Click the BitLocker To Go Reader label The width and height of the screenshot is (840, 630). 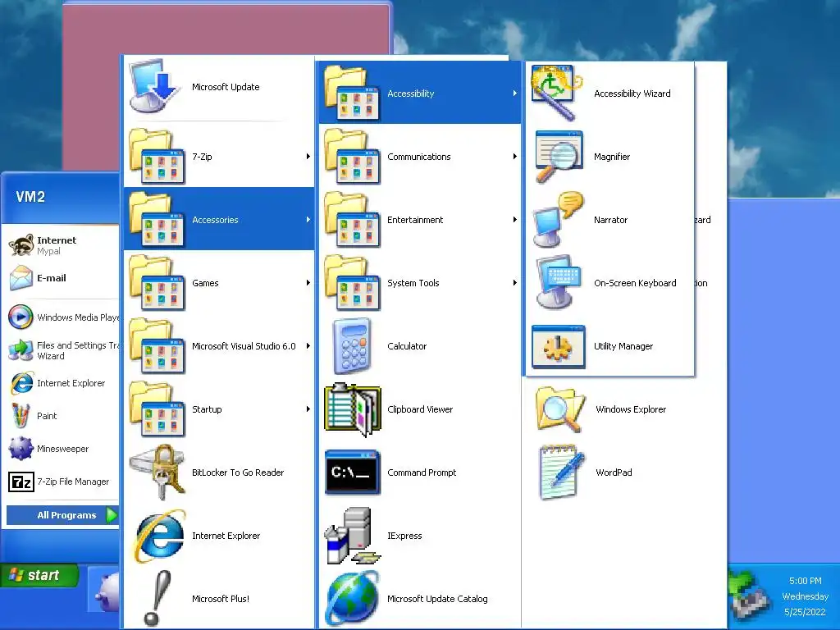point(238,472)
